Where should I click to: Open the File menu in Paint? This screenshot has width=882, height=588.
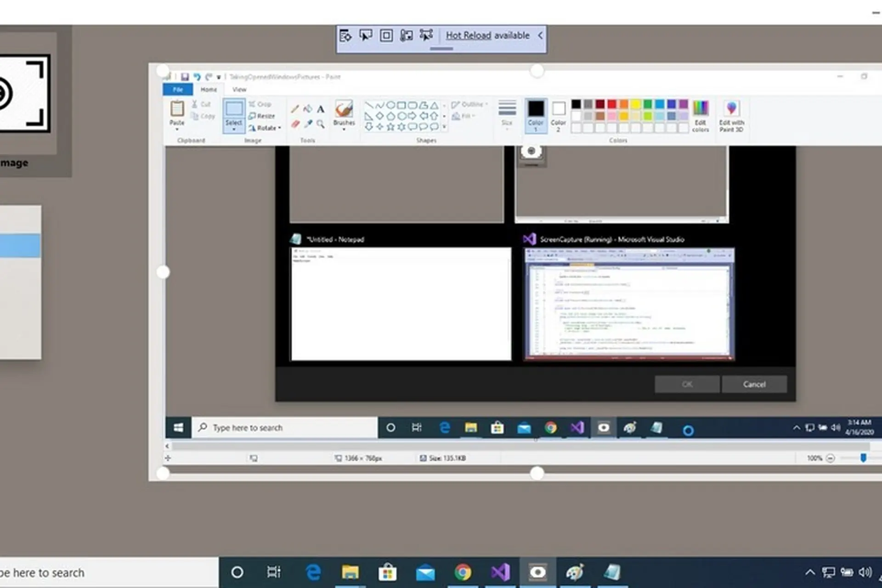[178, 90]
